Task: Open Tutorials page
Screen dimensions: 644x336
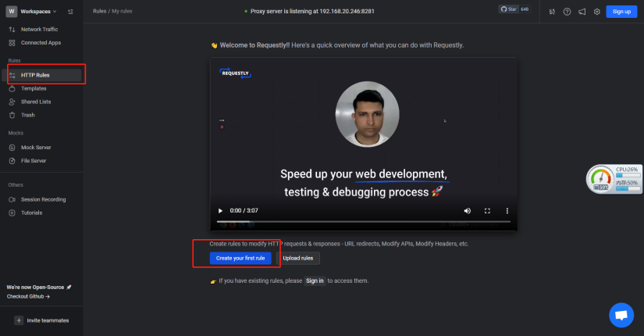Action: [x=32, y=213]
